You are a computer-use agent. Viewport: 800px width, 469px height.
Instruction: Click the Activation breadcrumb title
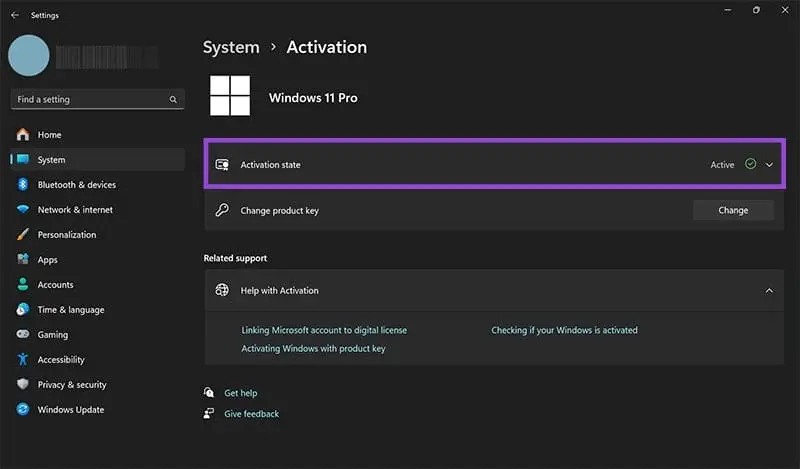coord(327,47)
